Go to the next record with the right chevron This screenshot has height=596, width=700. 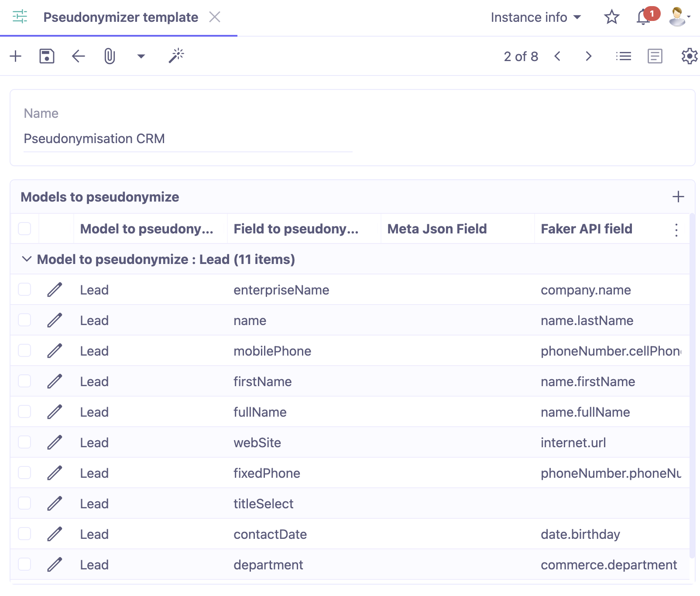click(x=589, y=56)
